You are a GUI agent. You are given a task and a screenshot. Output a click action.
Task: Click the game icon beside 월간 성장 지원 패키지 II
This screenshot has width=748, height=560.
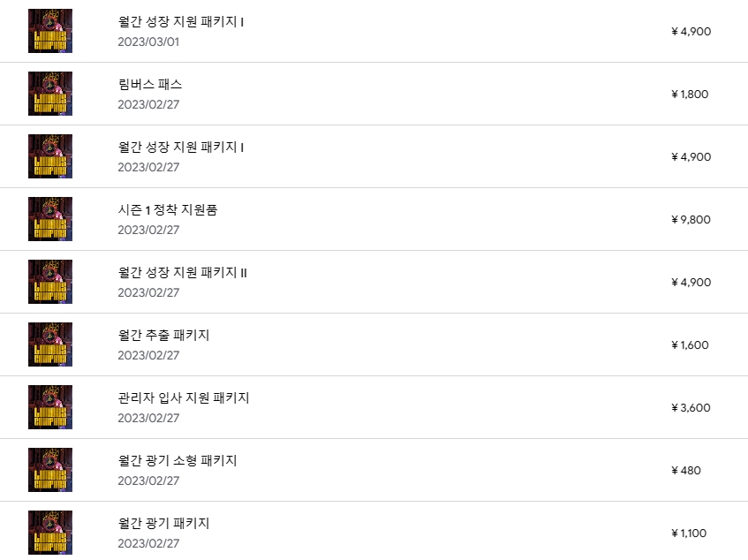50,282
